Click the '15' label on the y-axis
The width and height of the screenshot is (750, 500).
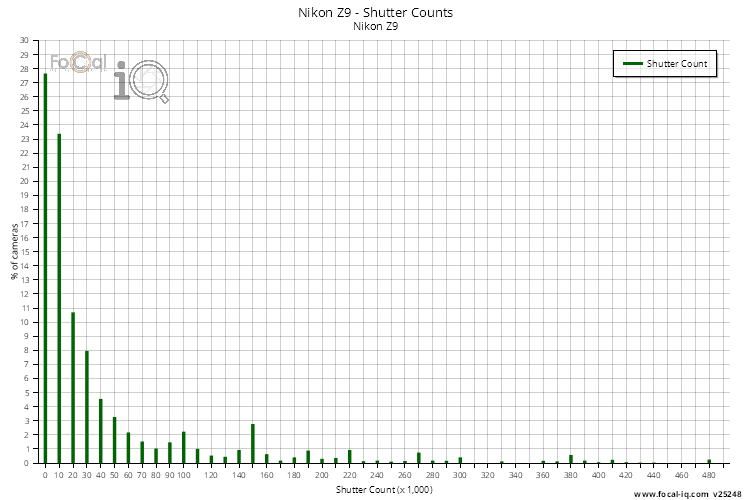24,252
